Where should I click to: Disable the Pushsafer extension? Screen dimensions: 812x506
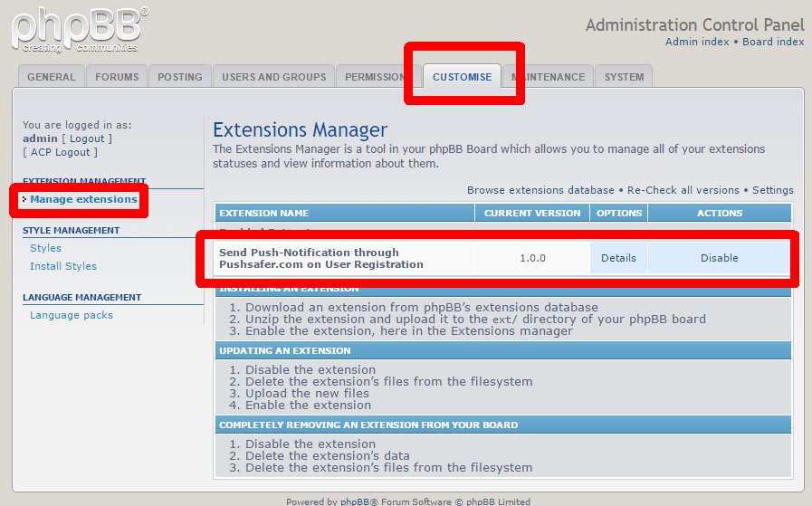(720, 258)
